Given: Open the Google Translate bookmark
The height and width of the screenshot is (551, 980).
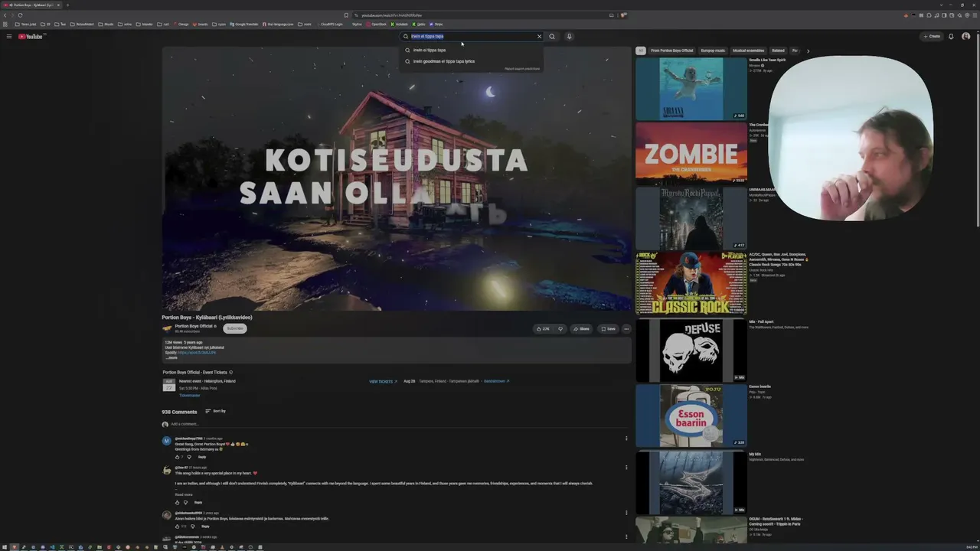Looking at the screenshot, I should tap(245, 24).
